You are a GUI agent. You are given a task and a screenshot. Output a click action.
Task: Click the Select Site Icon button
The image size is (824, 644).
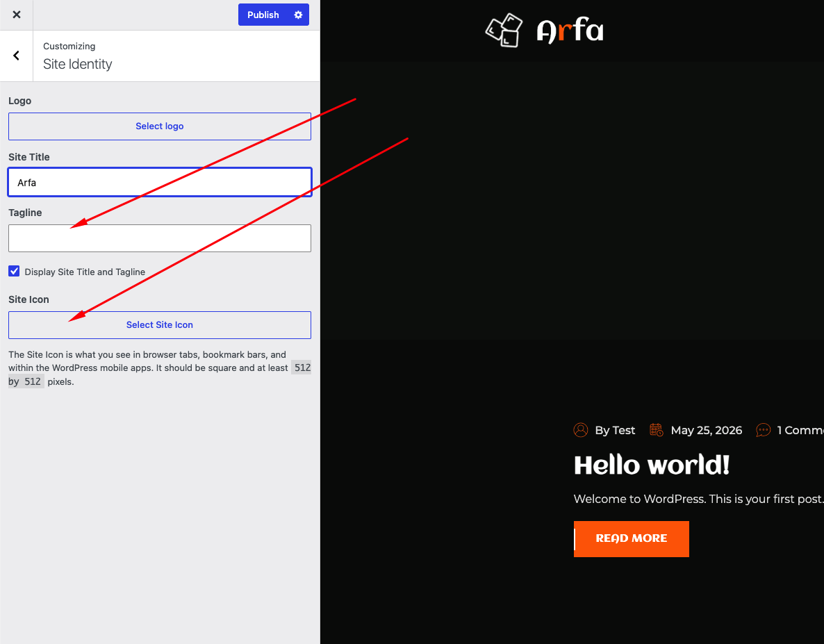[x=160, y=324]
